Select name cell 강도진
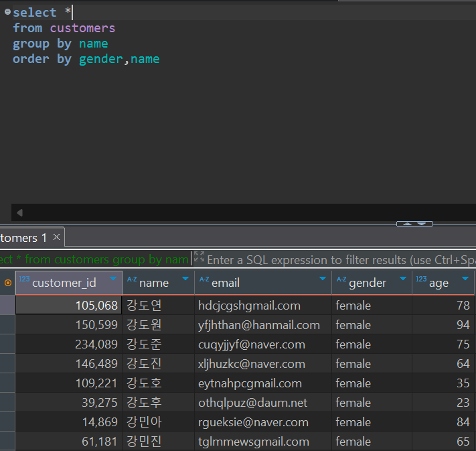Image resolution: width=476 pixels, height=451 pixels. [159, 363]
